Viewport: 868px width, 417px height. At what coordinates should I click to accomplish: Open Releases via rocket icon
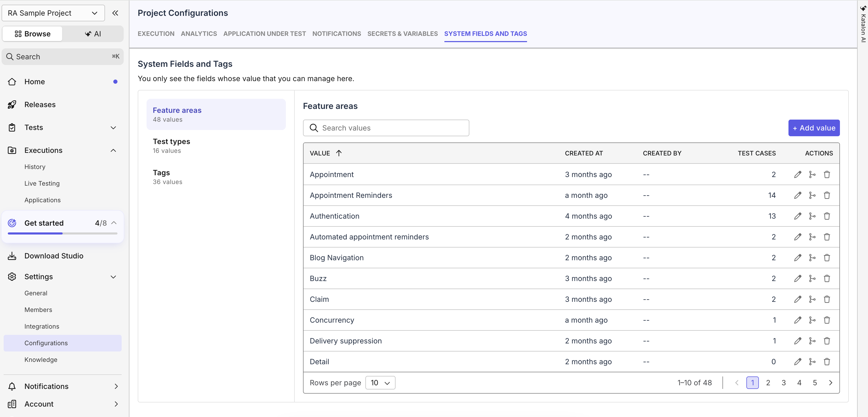coord(12,105)
